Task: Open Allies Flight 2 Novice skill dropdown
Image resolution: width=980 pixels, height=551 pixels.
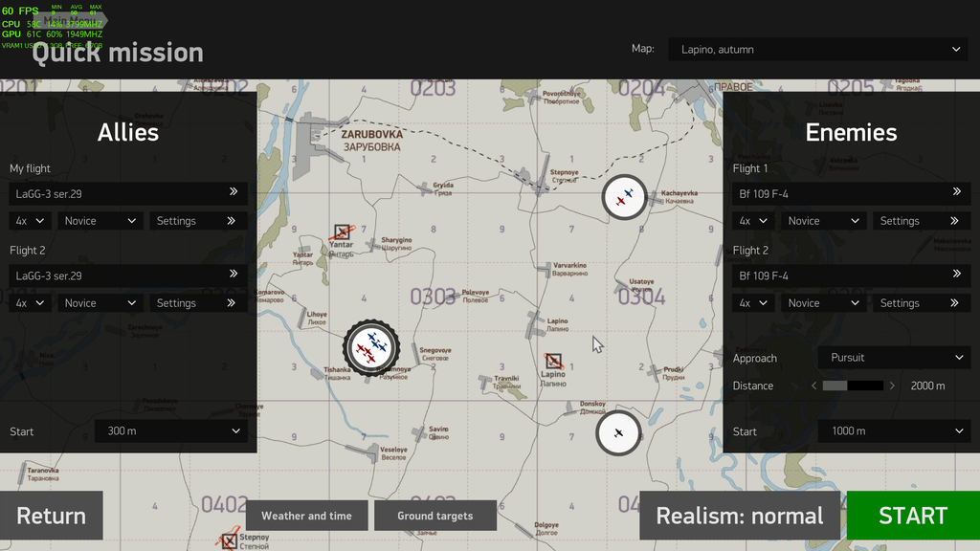Action: tap(100, 303)
